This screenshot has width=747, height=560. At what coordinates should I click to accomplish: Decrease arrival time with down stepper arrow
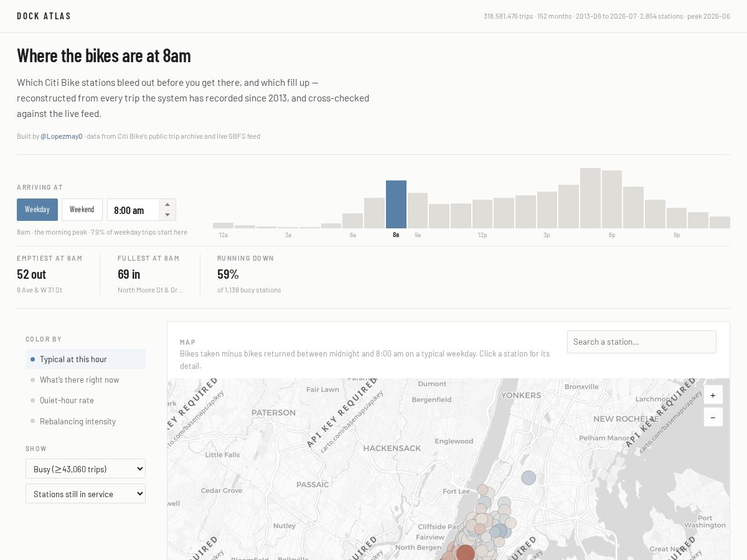click(x=167, y=215)
